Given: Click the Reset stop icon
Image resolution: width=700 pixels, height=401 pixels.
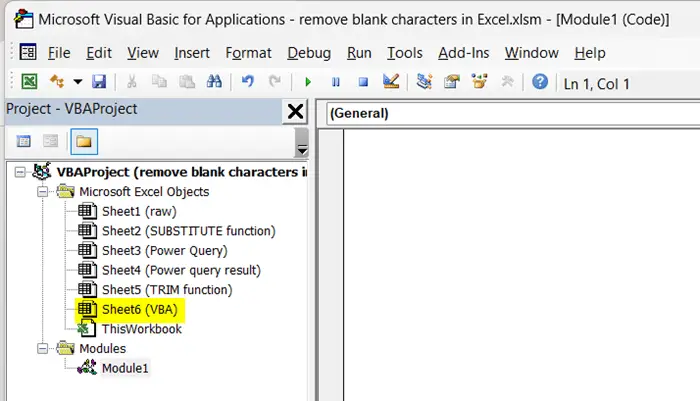Looking at the screenshot, I should click(x=363, y=82).
